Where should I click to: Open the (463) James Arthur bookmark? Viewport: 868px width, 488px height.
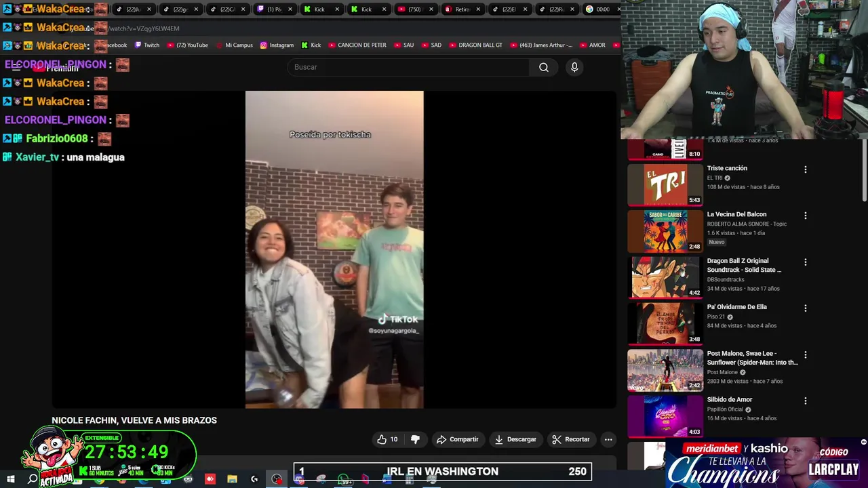(x=540, y=45)
